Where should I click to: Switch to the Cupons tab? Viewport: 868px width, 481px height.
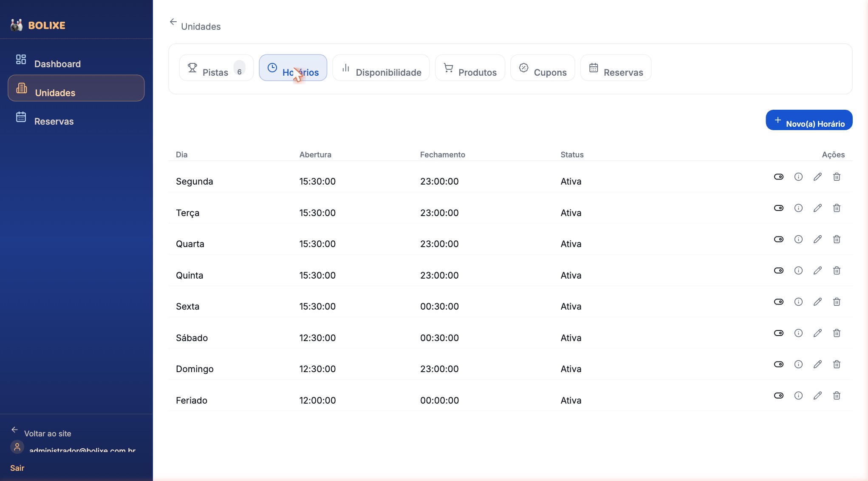(x=543, y=68)
